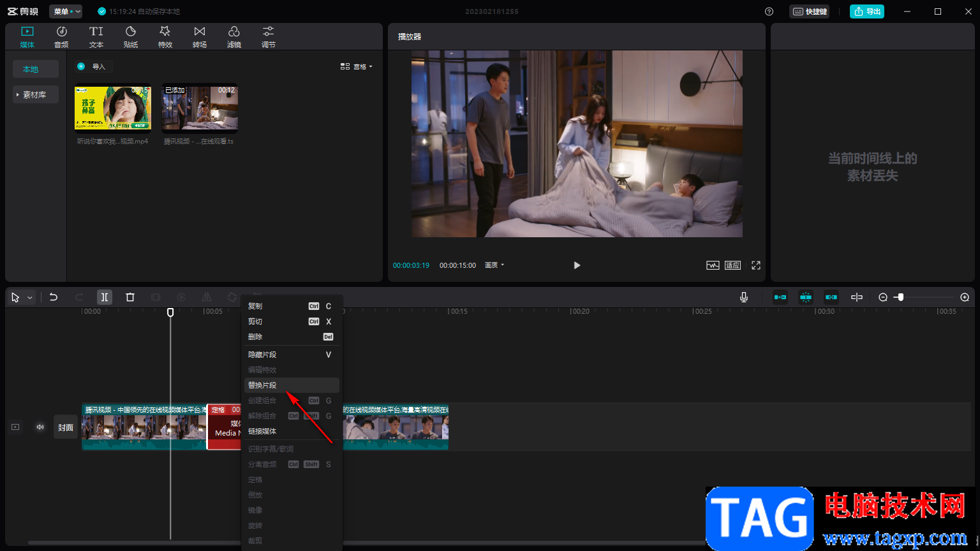Click the 剪映 logo in title bar
Image resolution: width=980 pixels, height=551 pixels.
[x=23, y=11]
